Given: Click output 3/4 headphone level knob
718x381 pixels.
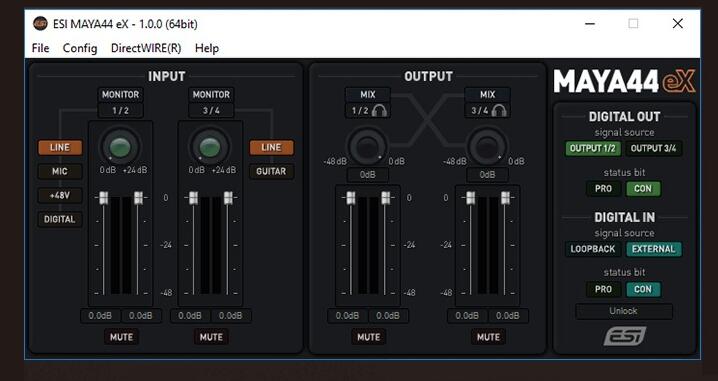Looking at the screenshot, I should 487,147.
